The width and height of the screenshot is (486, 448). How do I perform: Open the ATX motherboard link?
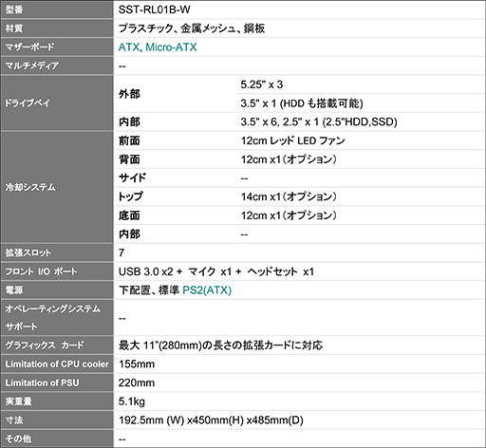pyautogui.click(x=129, y=47)
